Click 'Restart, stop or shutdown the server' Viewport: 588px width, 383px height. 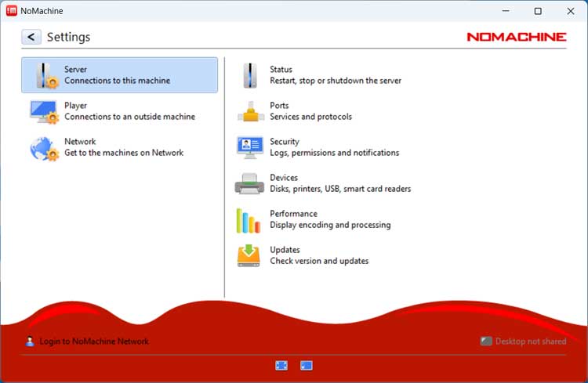coord(336,81)
